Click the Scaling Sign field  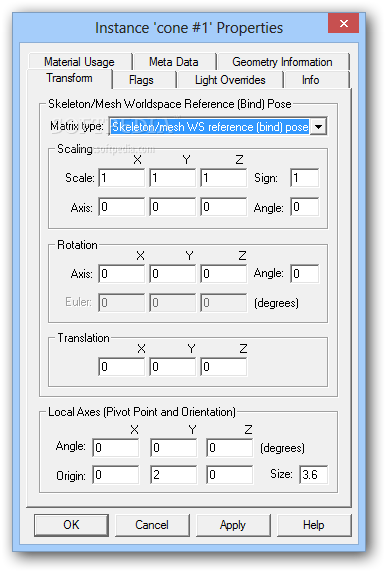coord(305,178)
